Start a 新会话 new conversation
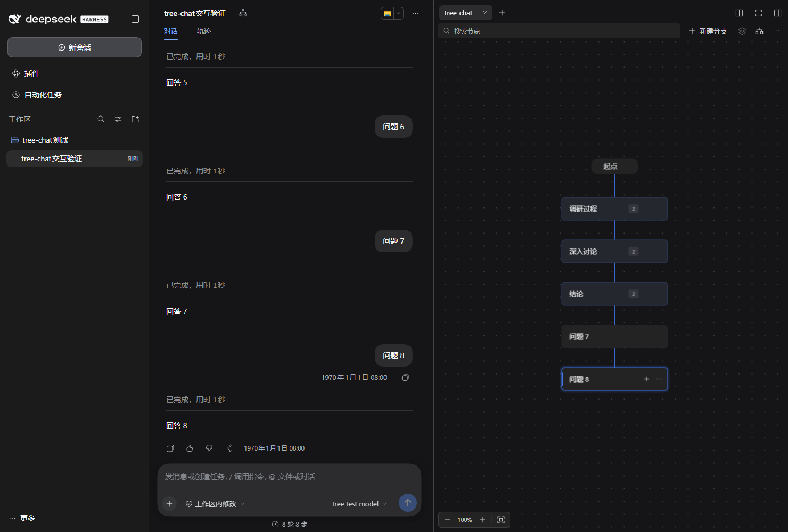The image size is (788, 532). tap(75, 47)
